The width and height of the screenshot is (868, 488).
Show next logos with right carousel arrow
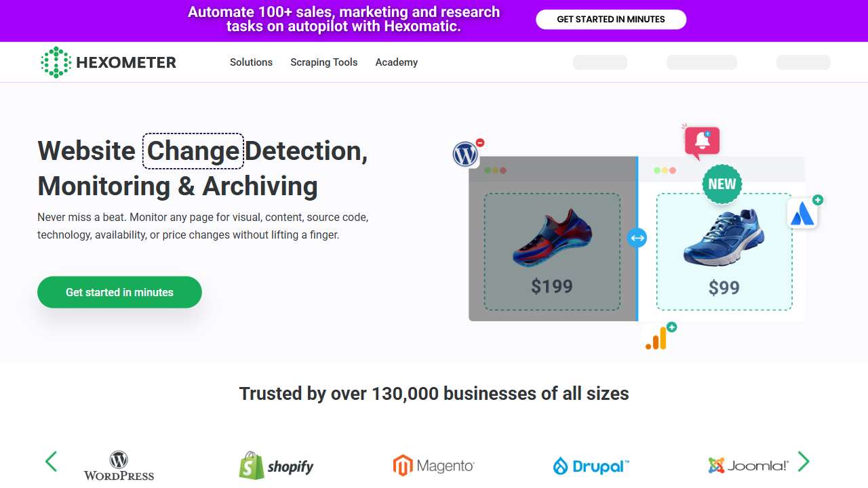(x=804, y=462)
